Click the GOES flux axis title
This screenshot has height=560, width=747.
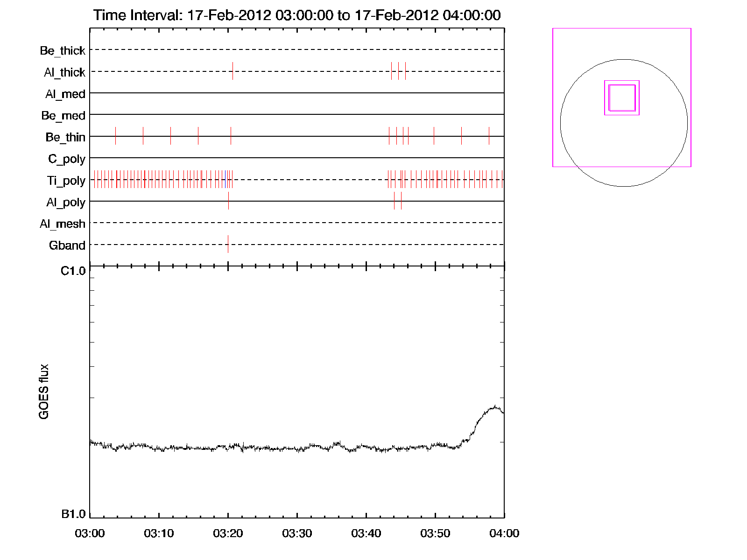(x=44, y=392)
